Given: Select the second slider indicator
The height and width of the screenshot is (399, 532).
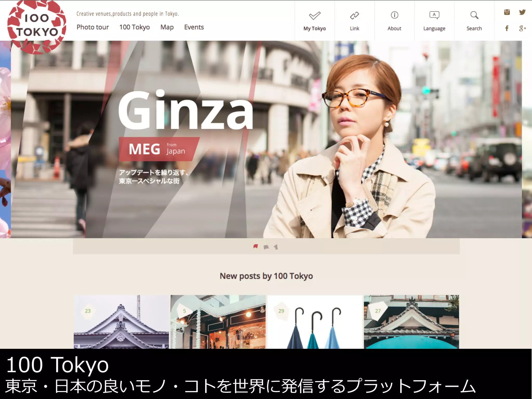Looking at the screenshot, I should [266, 247].
